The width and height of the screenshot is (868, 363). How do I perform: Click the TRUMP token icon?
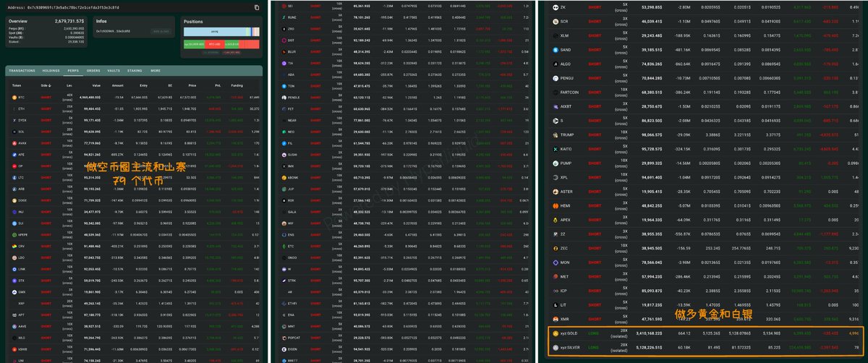[x=556, y=134]
